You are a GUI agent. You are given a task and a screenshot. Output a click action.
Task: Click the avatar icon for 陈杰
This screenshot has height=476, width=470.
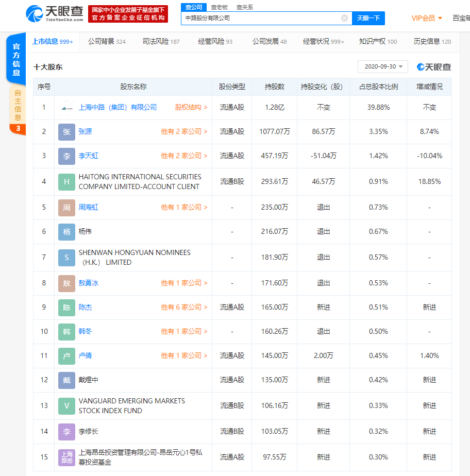(66, 308)
